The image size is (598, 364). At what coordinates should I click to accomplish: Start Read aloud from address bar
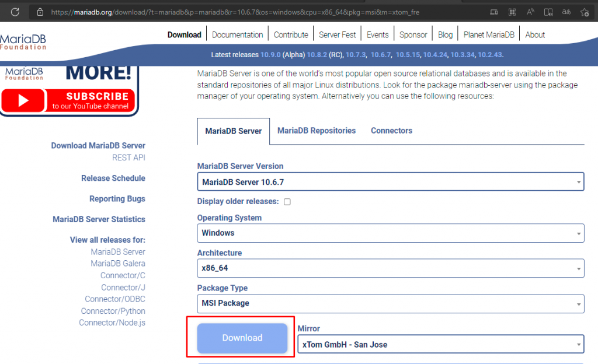530,12
